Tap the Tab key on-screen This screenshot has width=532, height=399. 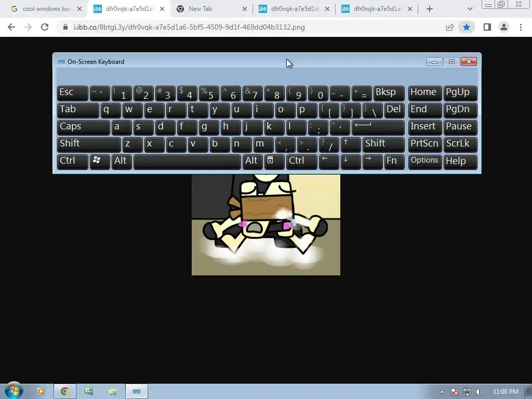pos(78,110)
